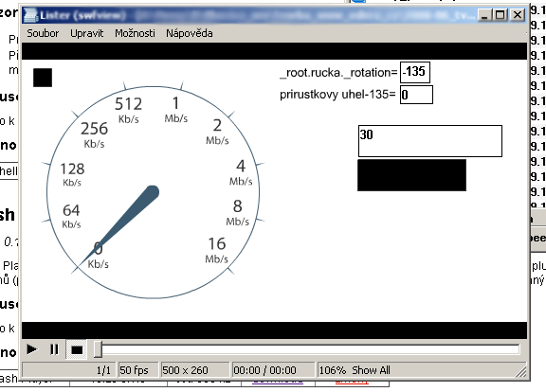Click the 50 fps status bar entry
The height and width of the screenshot is (392, 546).
(138, 370)
